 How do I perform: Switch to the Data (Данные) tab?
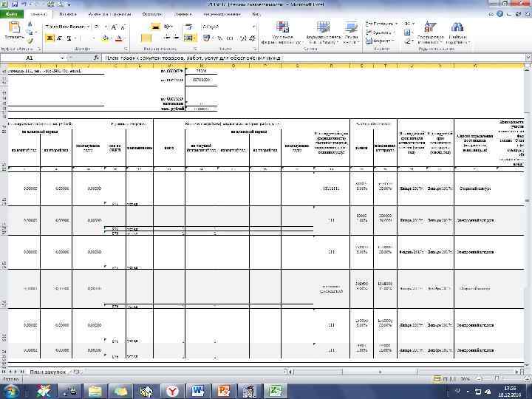pyautogui.click(x=183, y=14)
